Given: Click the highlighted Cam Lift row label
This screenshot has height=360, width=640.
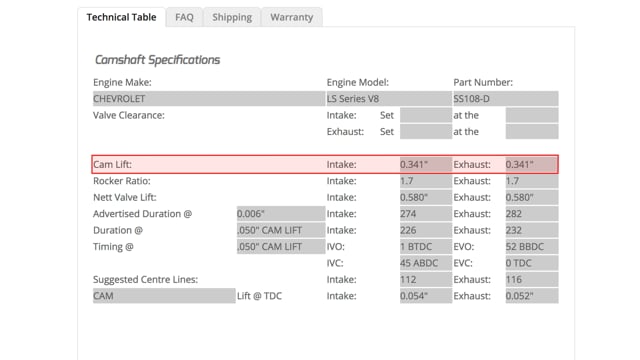Looking at the screenshot, I should point(112,164).
